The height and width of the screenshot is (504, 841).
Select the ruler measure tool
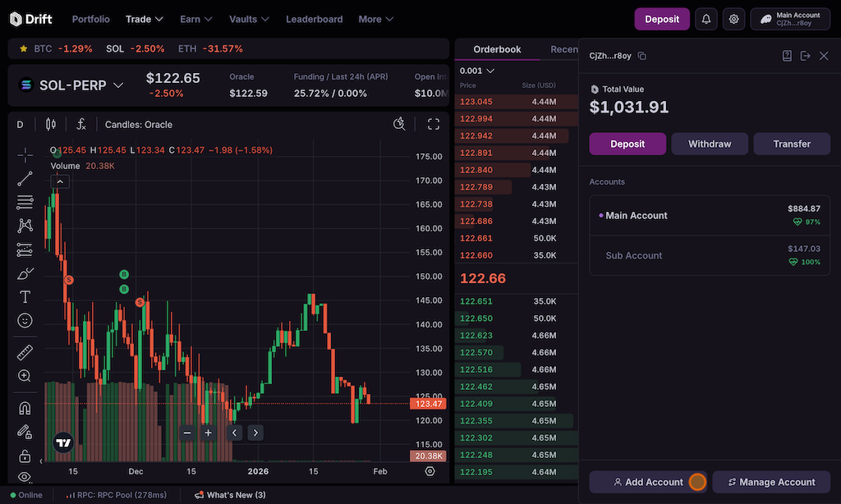pyautogui.click(x=25, y=352)
